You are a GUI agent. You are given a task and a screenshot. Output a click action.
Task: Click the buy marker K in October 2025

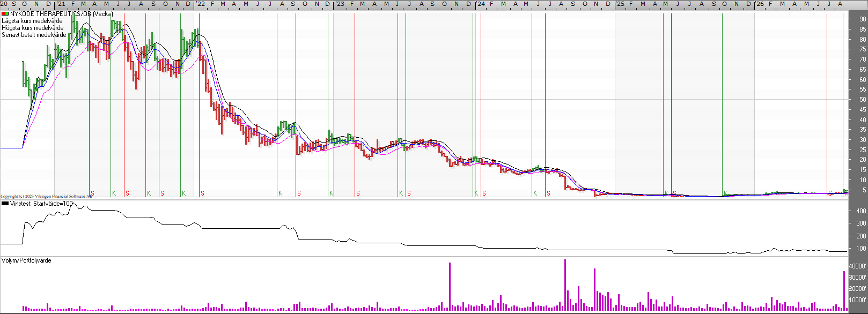(x=725, y=193)
